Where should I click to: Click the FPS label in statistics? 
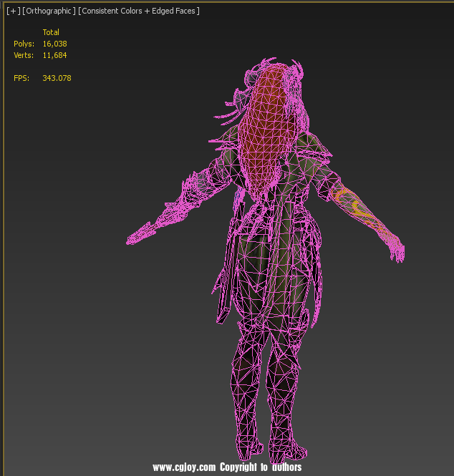21,78
